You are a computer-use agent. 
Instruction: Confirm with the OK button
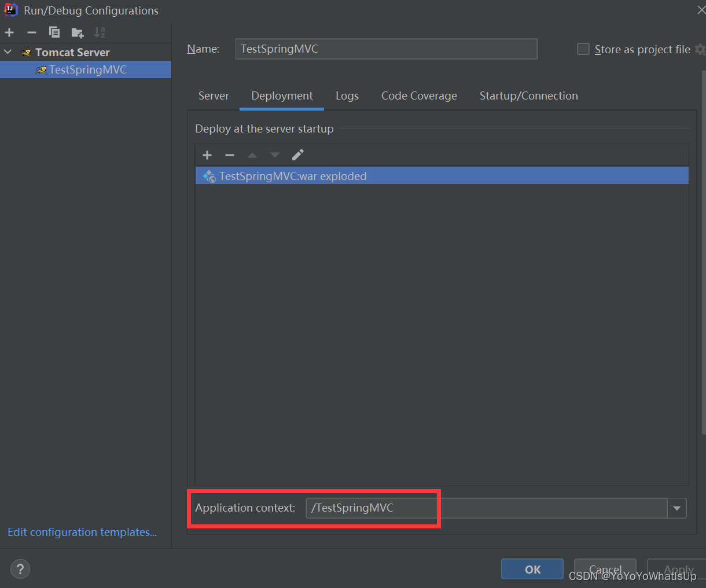click(x=532, y=569)
